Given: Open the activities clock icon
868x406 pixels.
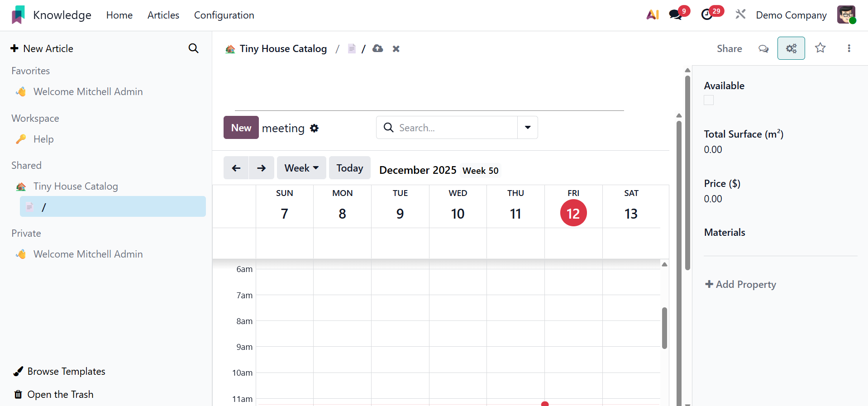Looking at the screenshot, I should point(707,15).
